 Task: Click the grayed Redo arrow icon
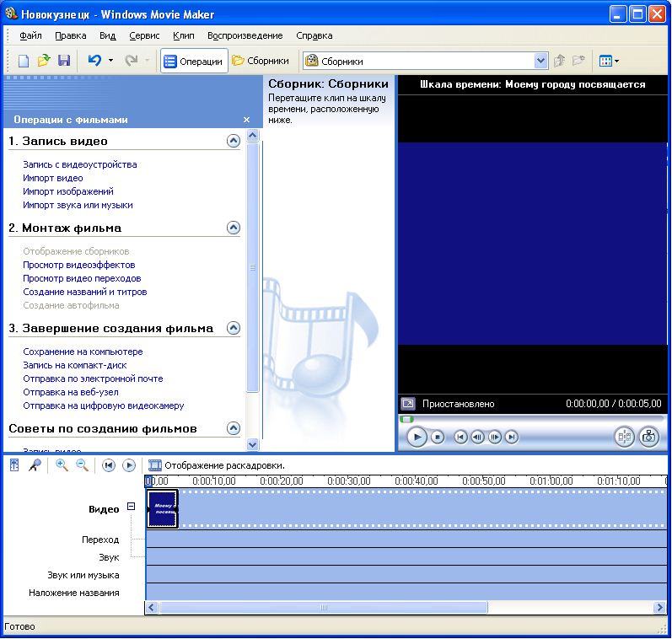coord(132,61)
